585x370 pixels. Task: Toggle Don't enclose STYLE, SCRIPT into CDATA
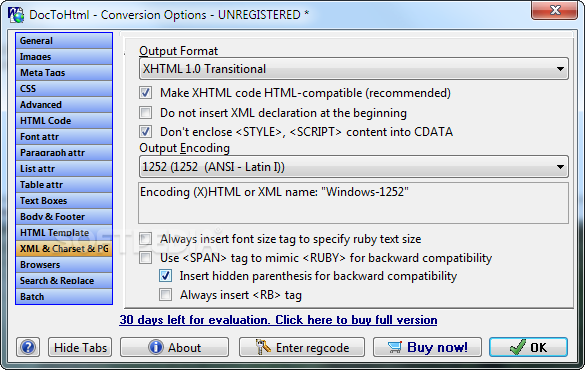tap(146, 131)
